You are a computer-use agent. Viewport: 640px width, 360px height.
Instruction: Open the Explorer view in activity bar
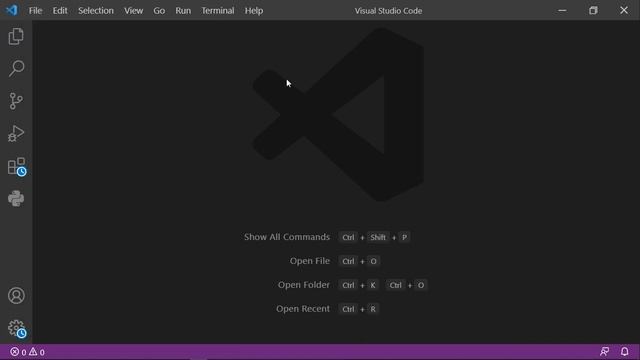pyautogui.click(x=16, y=36)
